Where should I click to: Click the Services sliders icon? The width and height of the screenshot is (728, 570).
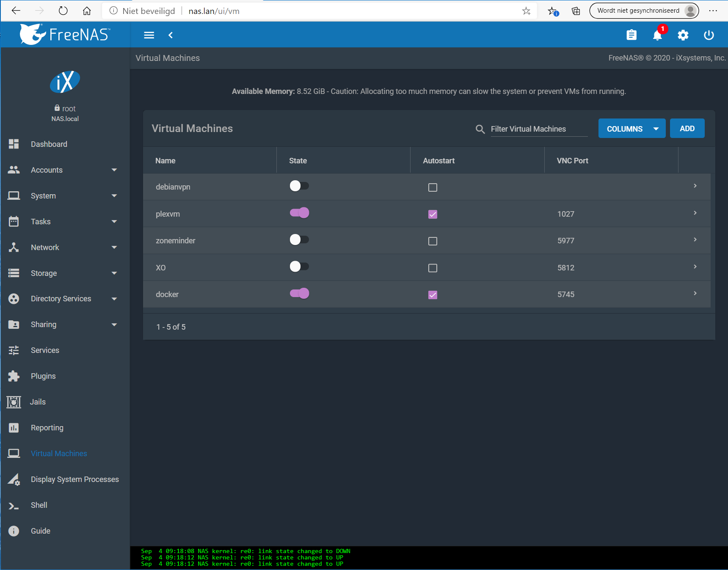(14, 350)
